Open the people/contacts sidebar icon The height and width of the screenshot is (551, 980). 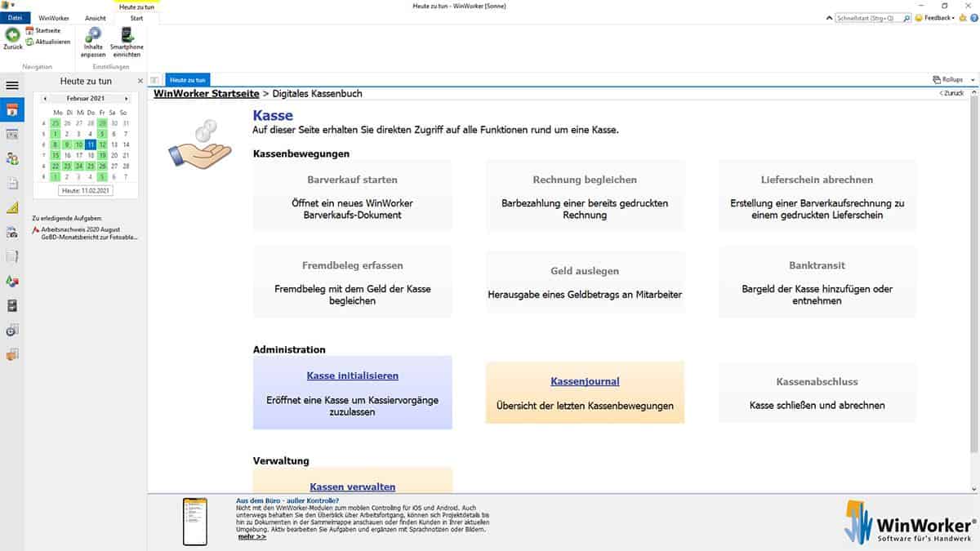click(12, 159)
